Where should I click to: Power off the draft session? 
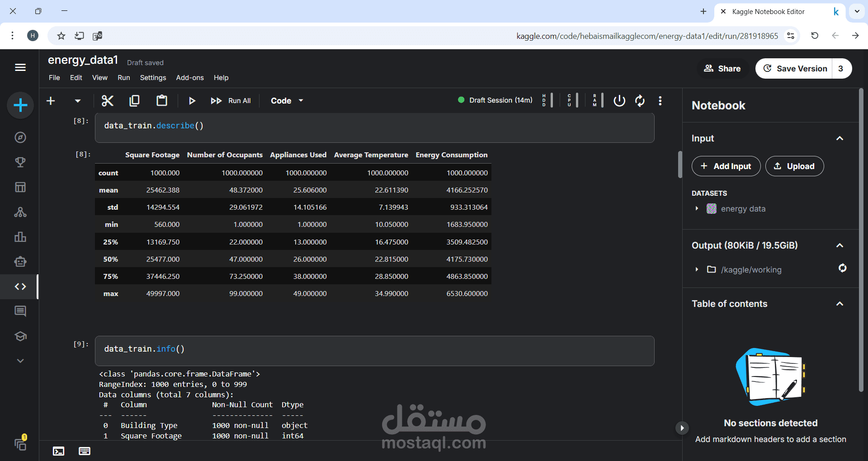(619, 100)
